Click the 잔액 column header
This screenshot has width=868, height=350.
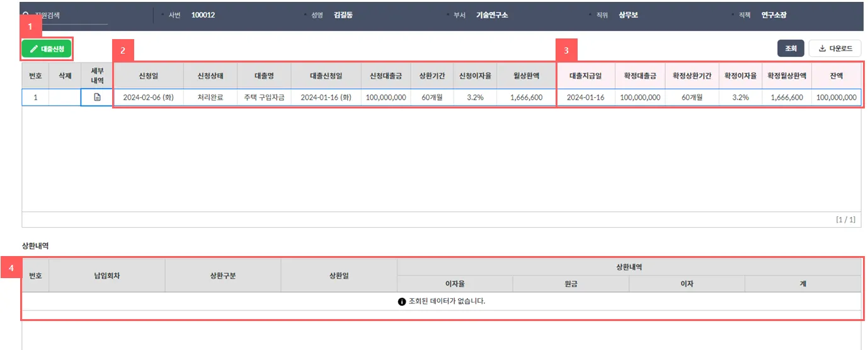pyautogui.click(x=837, y=76)
